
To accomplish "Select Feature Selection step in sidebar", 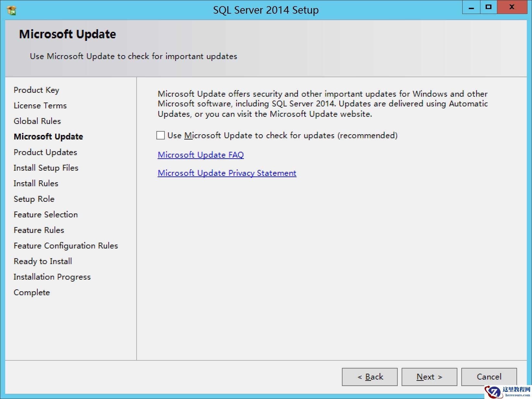I will (46, 215).
